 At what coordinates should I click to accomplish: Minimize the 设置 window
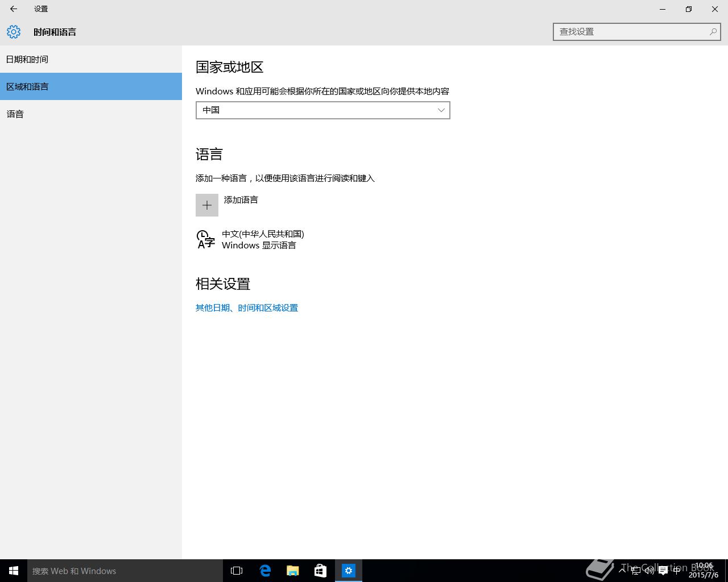tap(663, 9)
